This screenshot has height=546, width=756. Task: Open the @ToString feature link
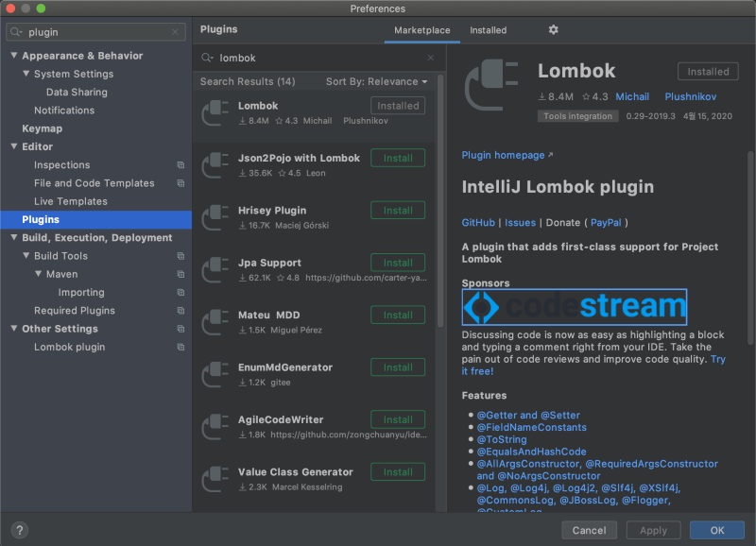[x=502, y=439]
